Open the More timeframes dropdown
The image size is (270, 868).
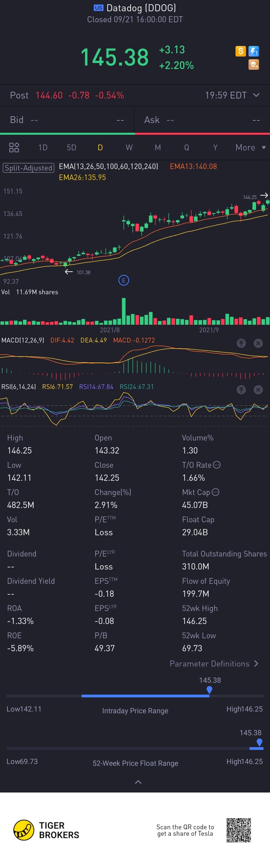(251, 147)
